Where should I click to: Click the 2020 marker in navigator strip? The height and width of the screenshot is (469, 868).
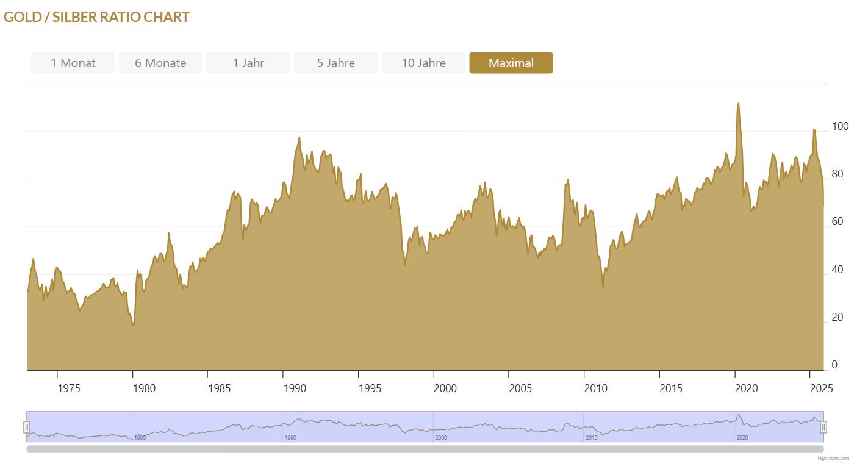(742, 438)
